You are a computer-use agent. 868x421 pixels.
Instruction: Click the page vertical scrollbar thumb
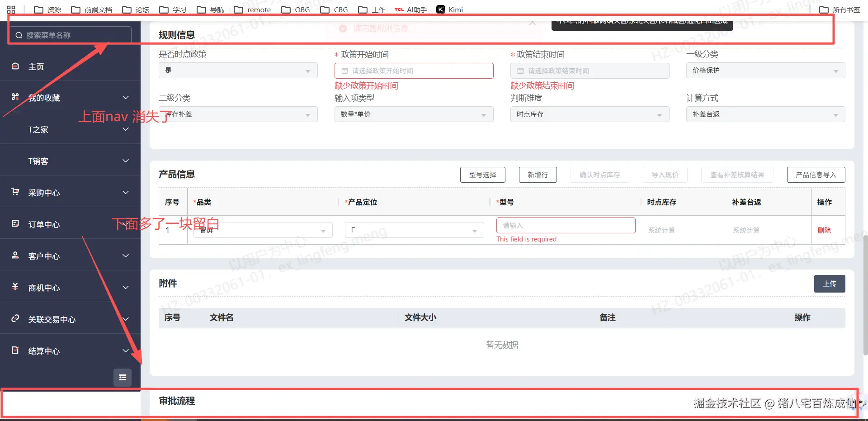(865, 295)
